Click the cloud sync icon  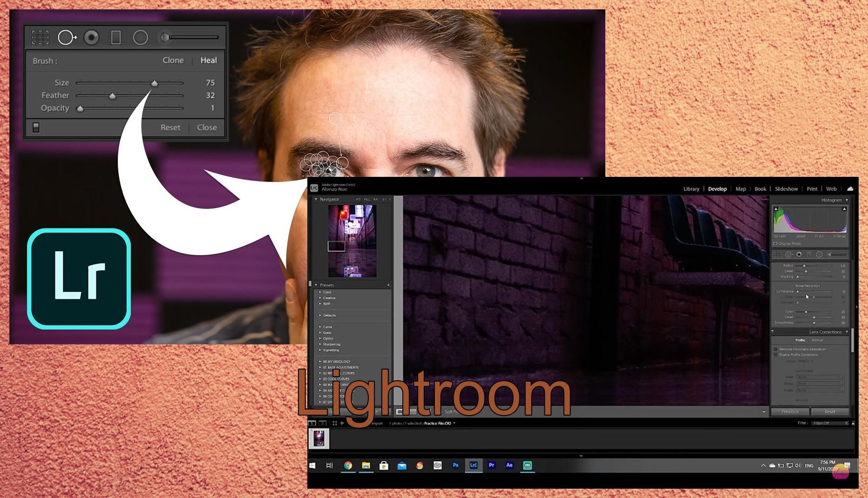tap(850, 189)
